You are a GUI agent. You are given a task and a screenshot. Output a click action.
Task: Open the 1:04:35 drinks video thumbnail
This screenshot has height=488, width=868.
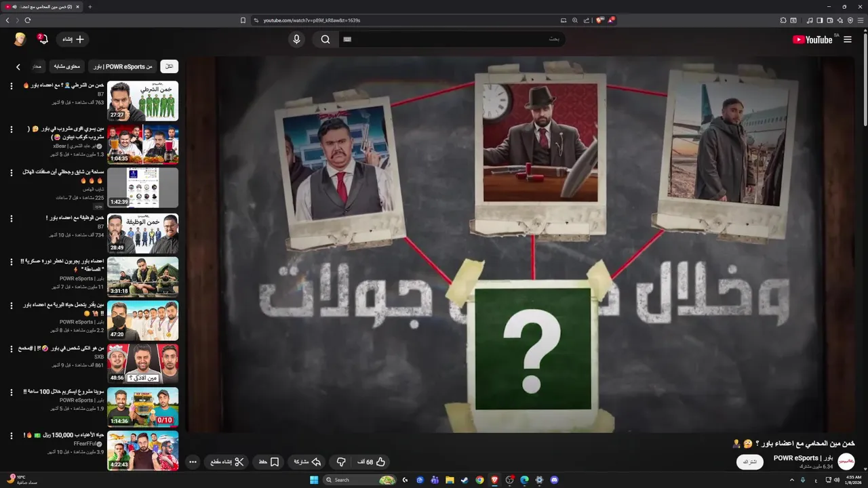[x=142, y=144]
